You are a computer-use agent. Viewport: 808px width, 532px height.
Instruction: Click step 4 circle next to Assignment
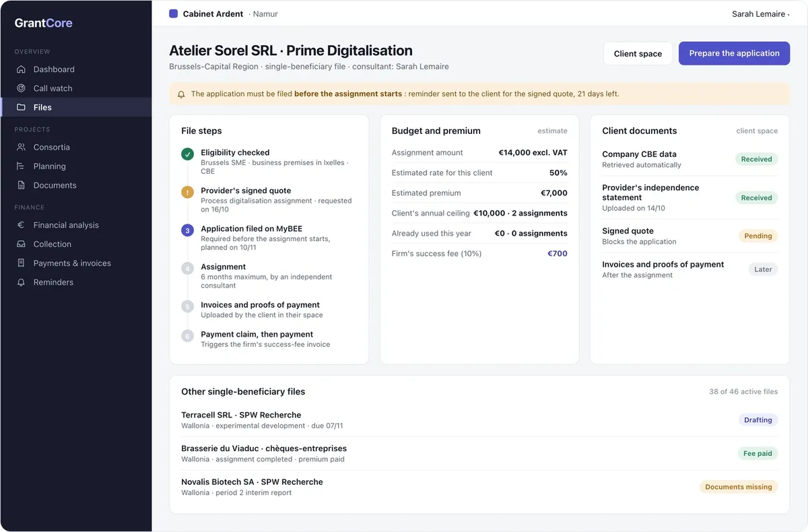pos(188,269)
